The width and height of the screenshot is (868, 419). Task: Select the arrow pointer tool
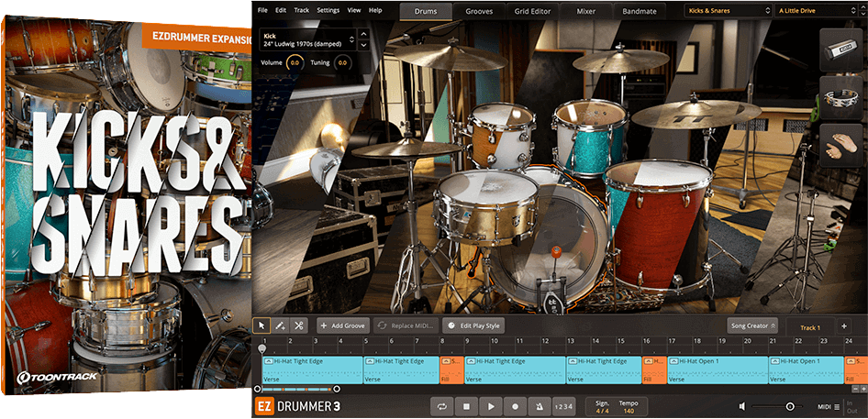tap(262, 325)
